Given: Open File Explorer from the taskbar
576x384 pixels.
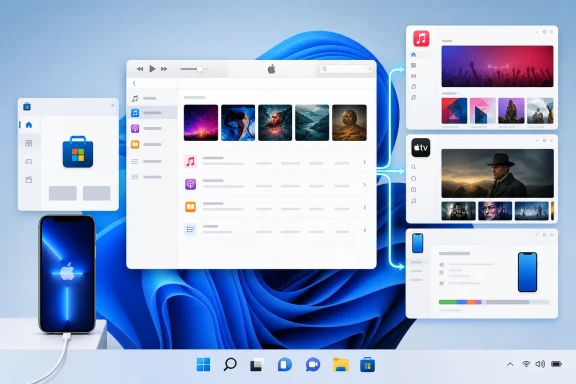Looking at the screenshot, I should click(341, 365).
